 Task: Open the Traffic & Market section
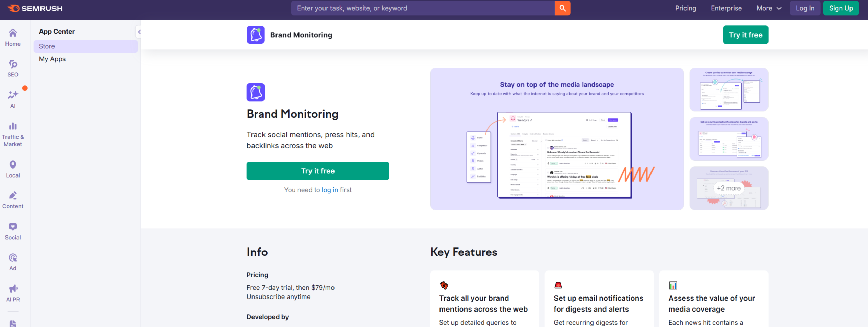(x=13, y=135)
